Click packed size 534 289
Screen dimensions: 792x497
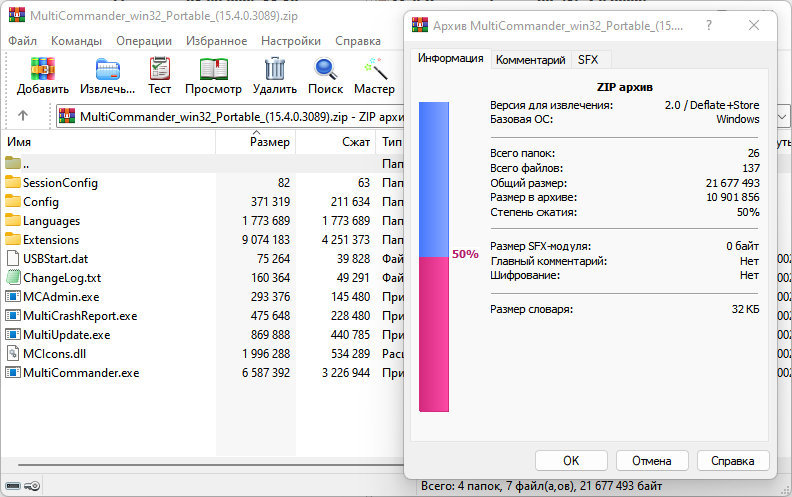pos(350,354)
